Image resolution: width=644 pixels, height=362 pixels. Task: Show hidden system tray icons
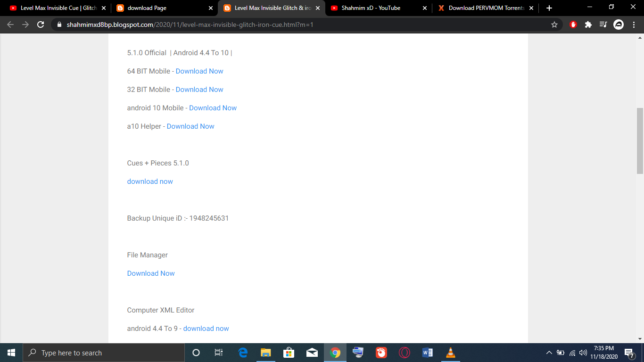click(549, 353)
